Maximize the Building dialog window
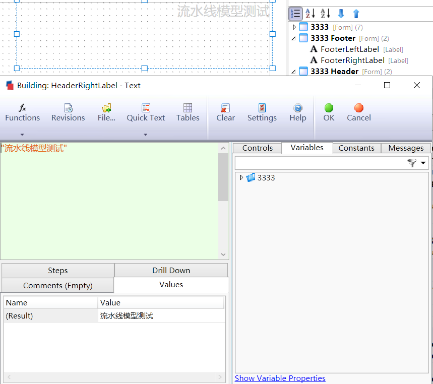The height and width of the screenshot is (384, 433). click(387, 85)
